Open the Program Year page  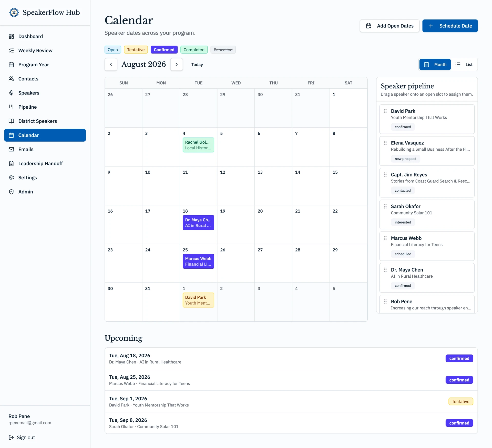(x=45, y=65)
